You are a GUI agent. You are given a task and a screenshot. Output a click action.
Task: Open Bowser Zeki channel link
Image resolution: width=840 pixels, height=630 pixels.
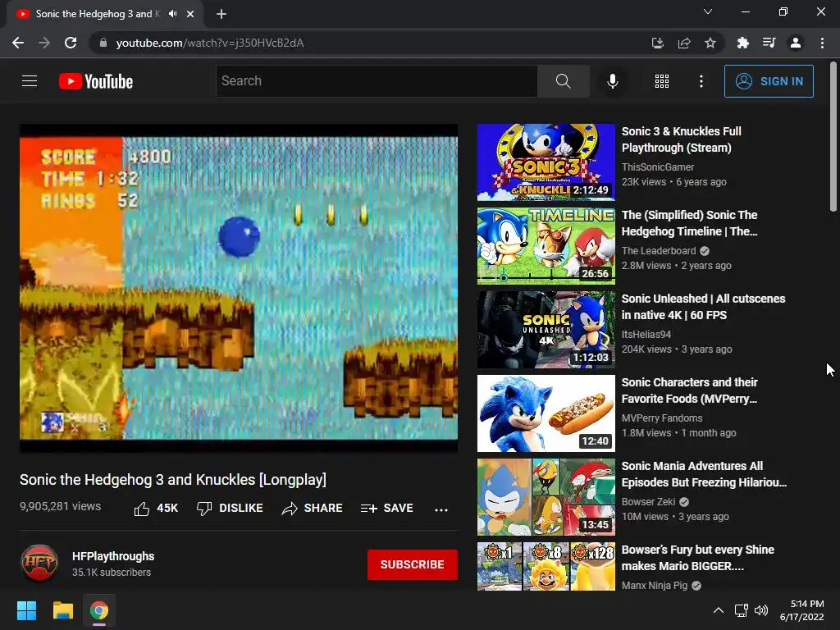(x=648, y=501)
